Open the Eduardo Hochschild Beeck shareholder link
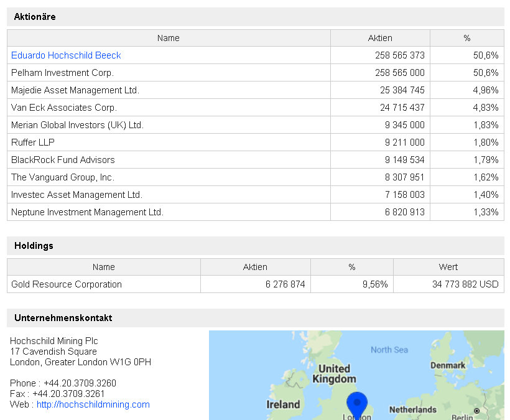Screen dimensions: 510x420 [66, 55]
